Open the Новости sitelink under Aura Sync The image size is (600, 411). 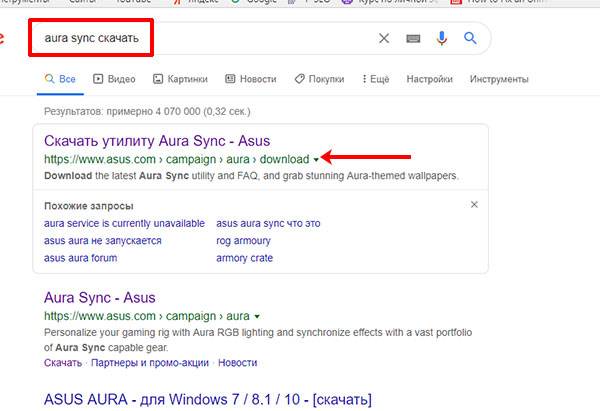(237, 363)
